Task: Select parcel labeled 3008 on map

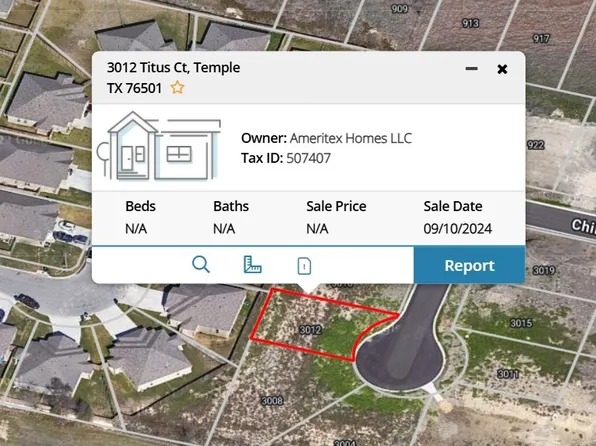Action: (x=272, y=400)
